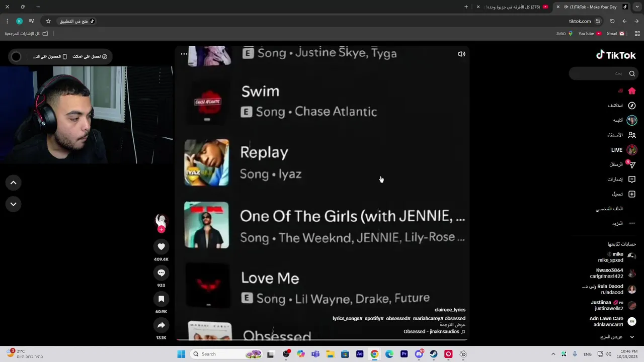The width and height of the screenshot is (644, 362).
Task: Open the Windows Start menu
Action: (181, 354)
